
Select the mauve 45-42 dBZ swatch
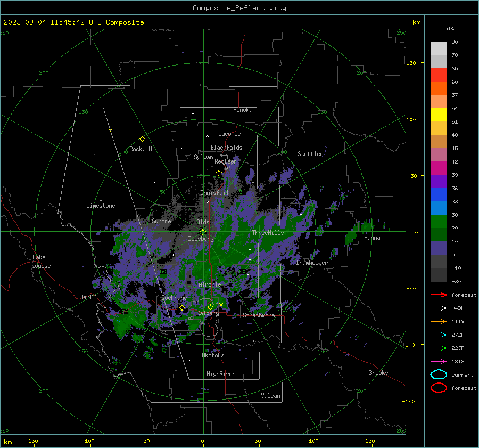click(439, 155)
